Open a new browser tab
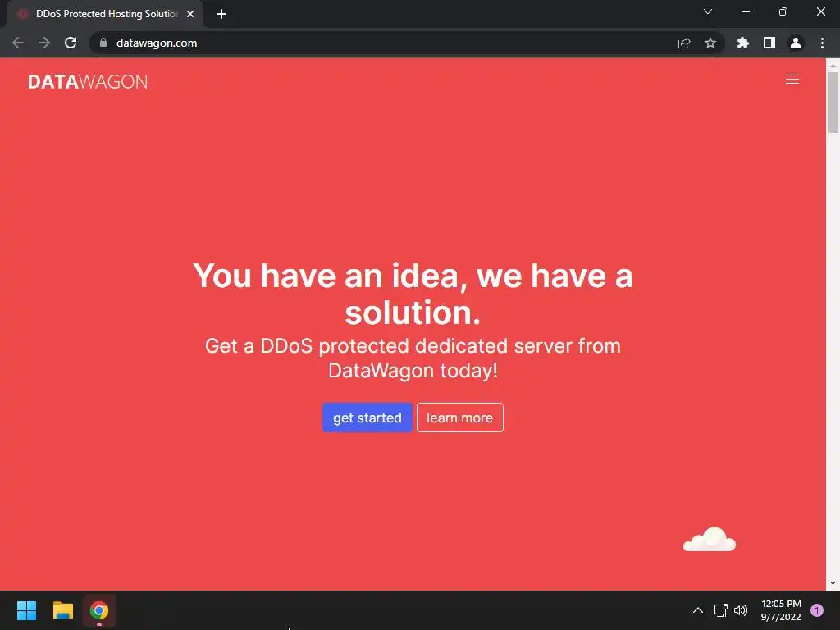Image resolution: width=840 pixels, height=630 pixels. tap(221, 14)
